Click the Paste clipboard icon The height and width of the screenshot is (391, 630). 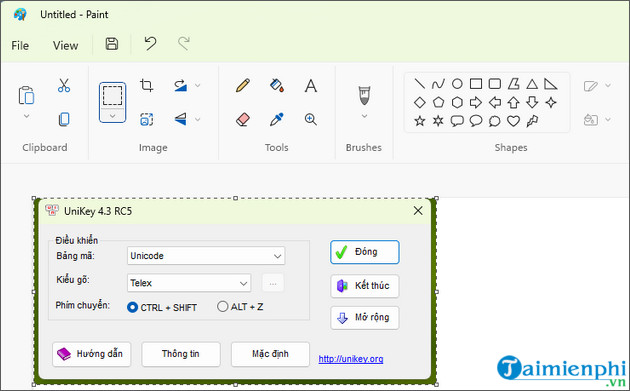pos(27,95)
